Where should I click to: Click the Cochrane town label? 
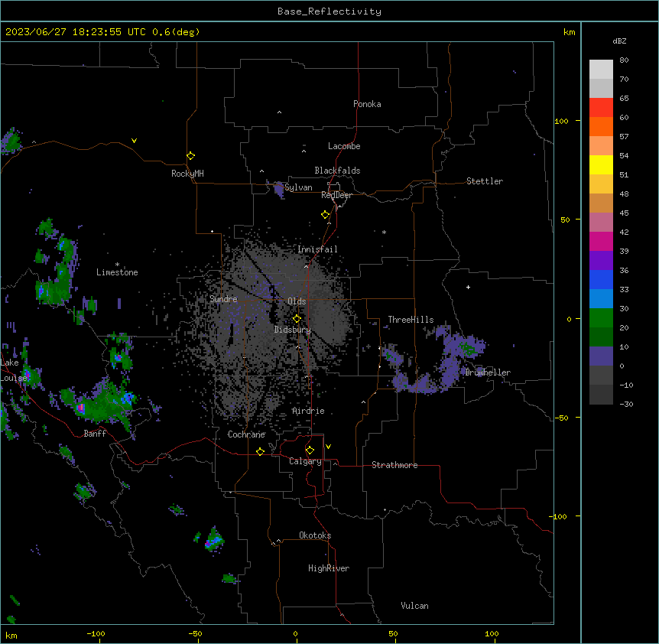(x=246, y=434)
